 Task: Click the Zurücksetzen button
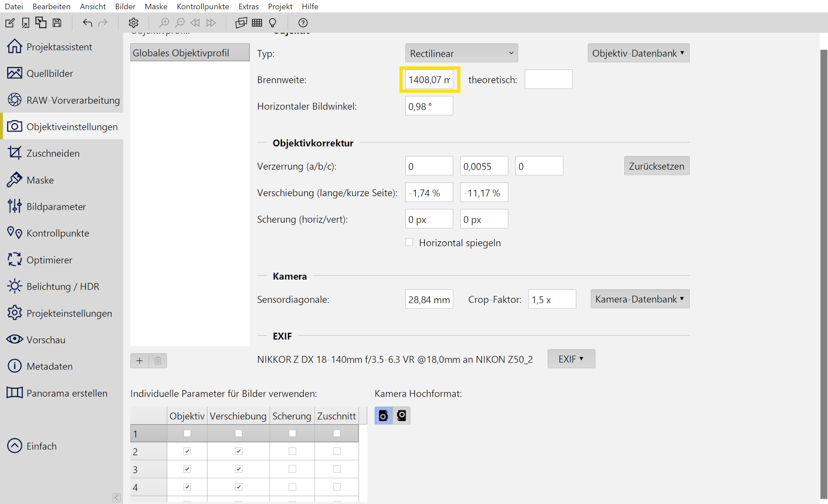point(656,166)
